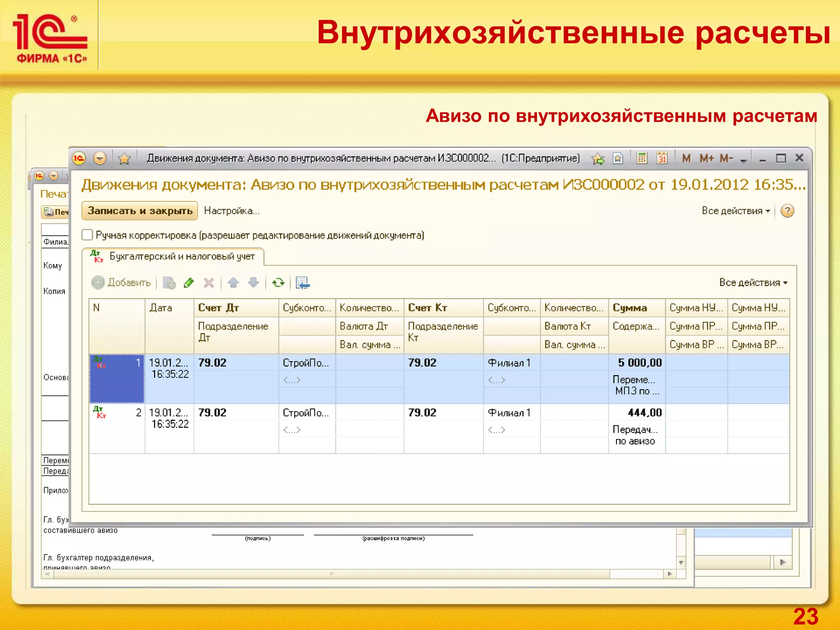Click the edit pencil icon in toolbar
The height and width of the screenshot is (630, 840).
tap(189, 283)
